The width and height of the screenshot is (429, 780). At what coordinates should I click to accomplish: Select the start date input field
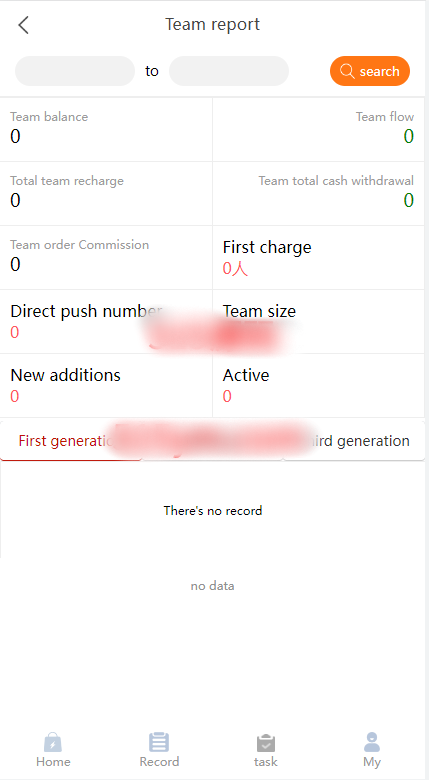(75, 71)
